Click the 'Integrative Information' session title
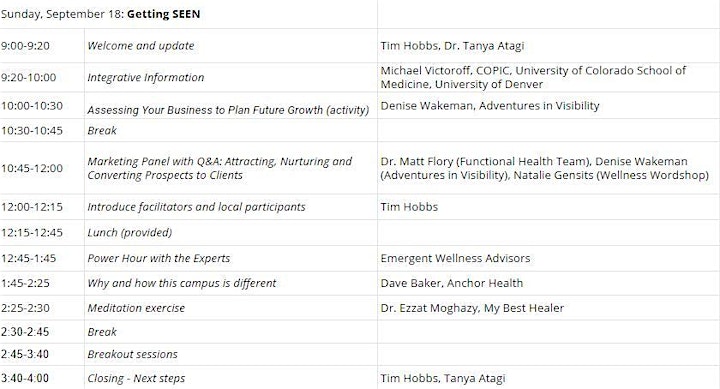The height and width of the screenshot is (389, 720). pos(146,78)
